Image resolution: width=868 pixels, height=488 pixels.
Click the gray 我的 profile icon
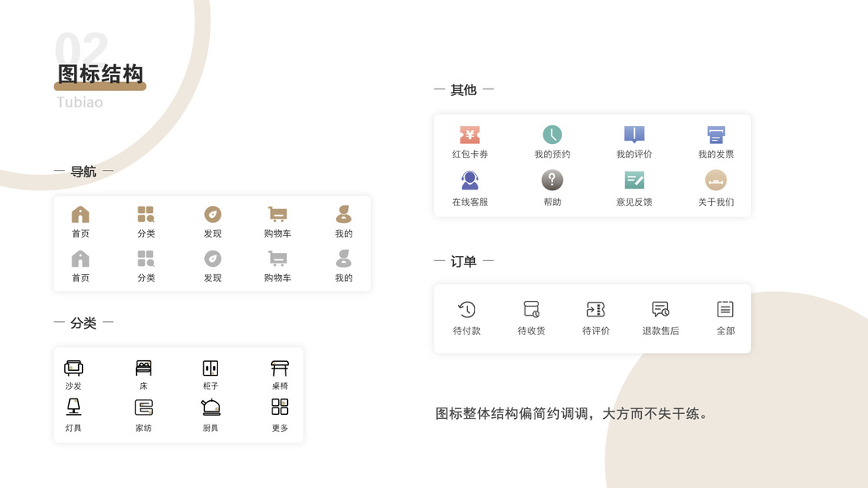(344, 259)
